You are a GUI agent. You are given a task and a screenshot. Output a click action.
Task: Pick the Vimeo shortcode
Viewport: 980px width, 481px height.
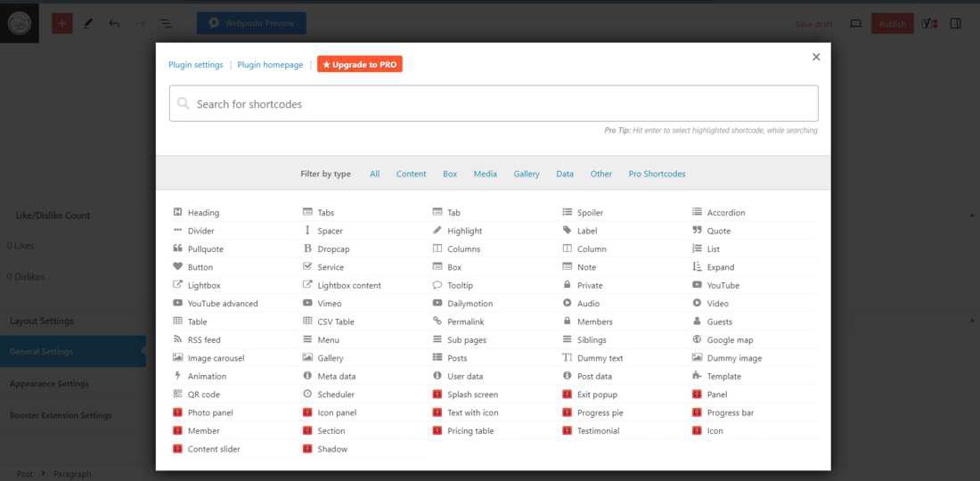[322, 303]
